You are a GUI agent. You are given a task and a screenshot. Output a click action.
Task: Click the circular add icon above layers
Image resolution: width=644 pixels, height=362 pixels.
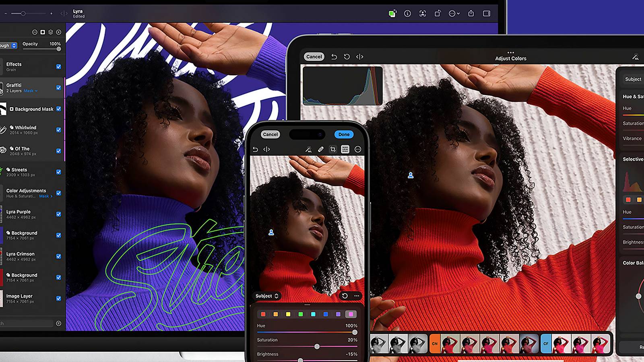[59, 32]
